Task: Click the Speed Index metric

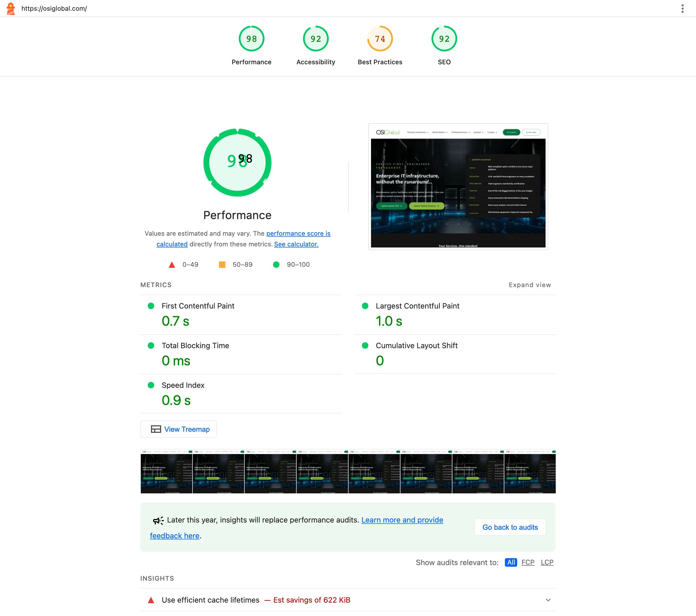Action: click(241, 394)
